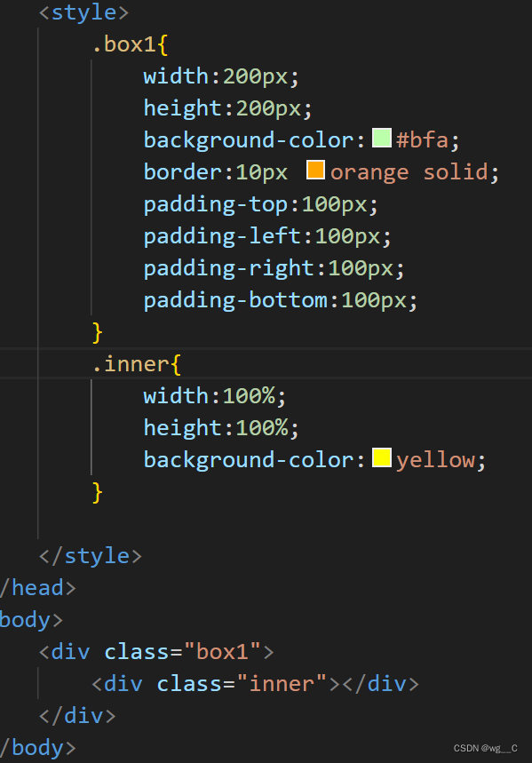Click the height:100%; declaration
Viewport: 532px width, 763px height.
tap(221, 428)
